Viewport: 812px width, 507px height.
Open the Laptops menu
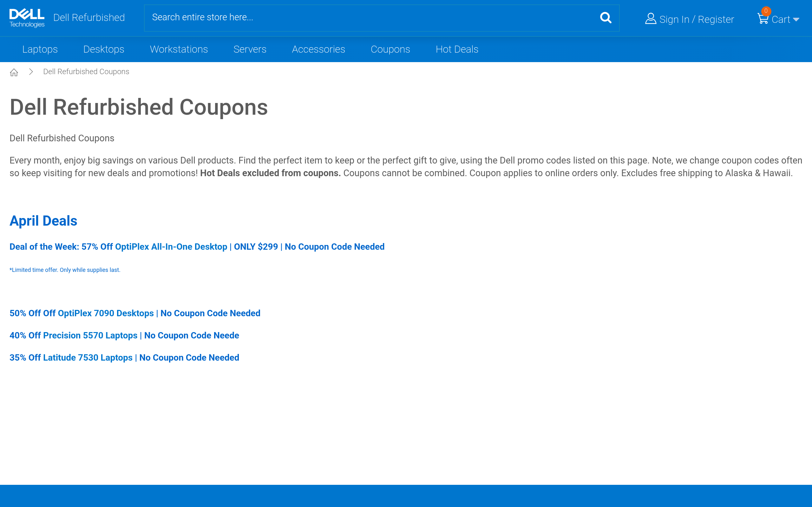pos(40,49)
